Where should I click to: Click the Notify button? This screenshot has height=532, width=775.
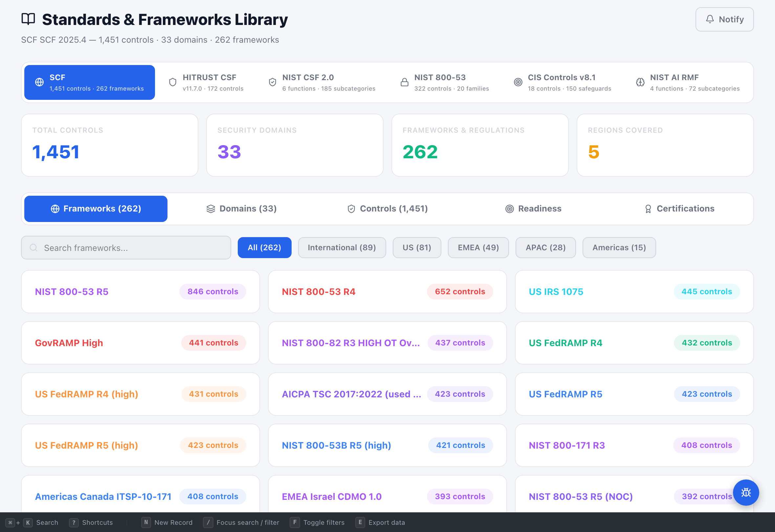click(724, 19)
